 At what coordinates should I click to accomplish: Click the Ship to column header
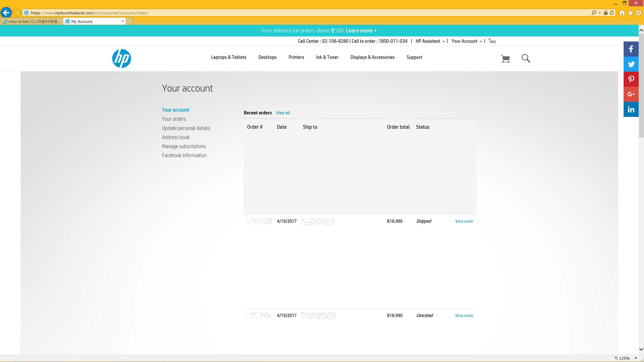(x=310, y=127)
